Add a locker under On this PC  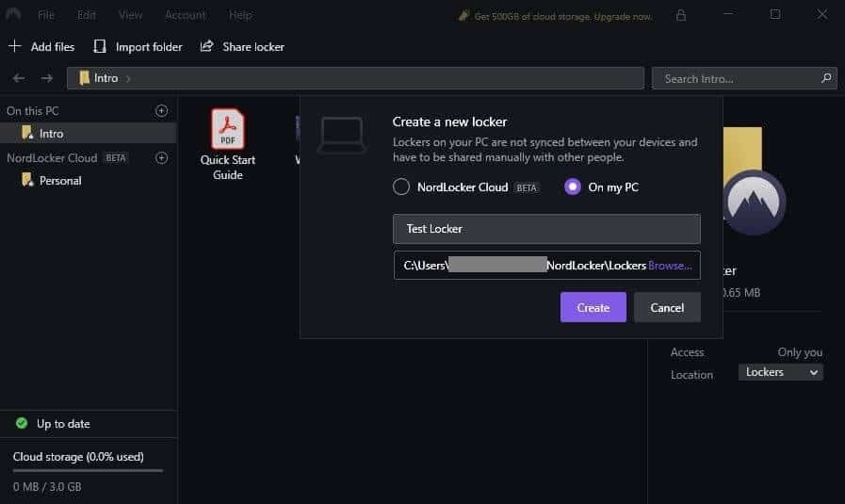(161, 110)
